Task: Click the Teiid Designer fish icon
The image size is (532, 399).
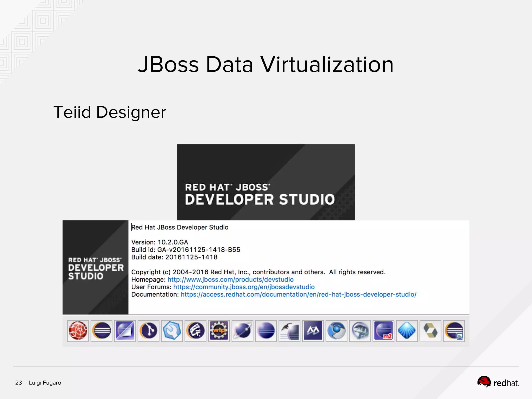Action: [360, 331]
